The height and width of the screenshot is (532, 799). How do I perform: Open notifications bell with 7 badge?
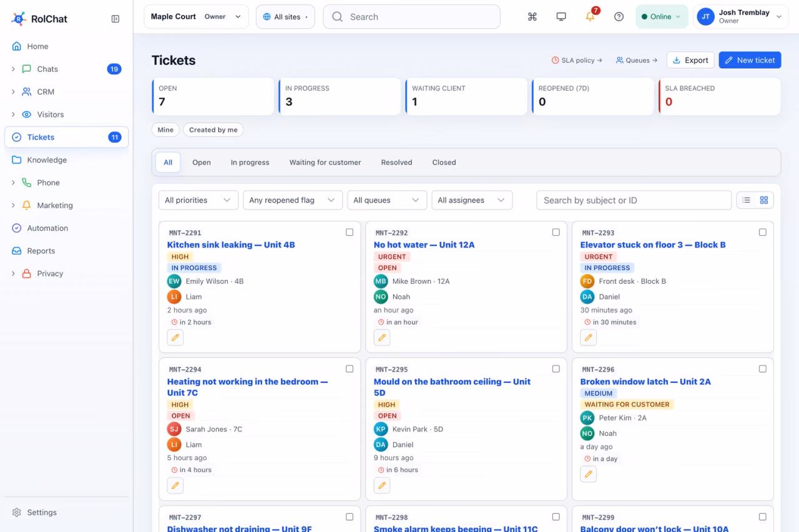(590, 17)
